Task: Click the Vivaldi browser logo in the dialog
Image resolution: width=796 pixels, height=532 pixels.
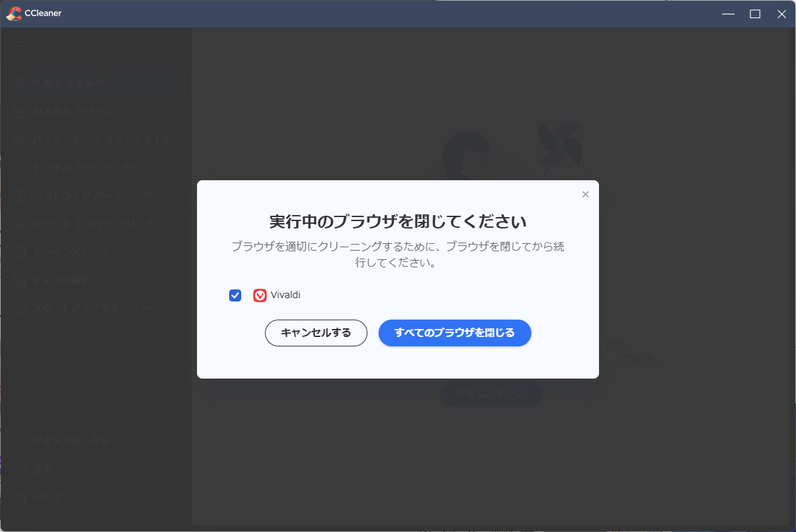Action: pos(259,295)
